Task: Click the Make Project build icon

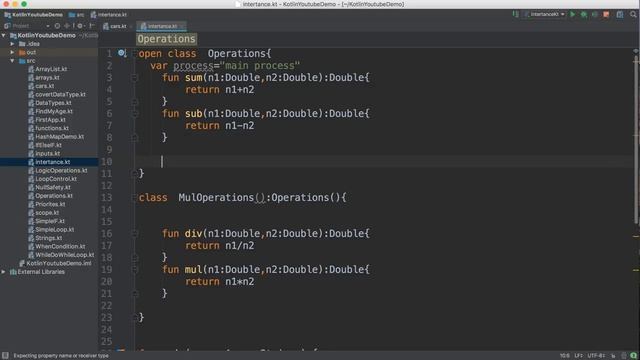Action: 516,14
